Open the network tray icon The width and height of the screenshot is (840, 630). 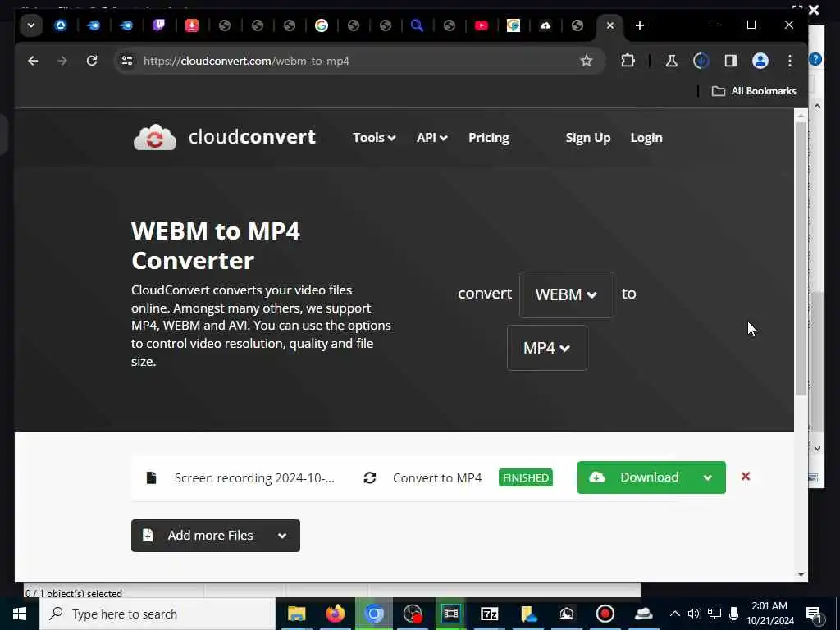tap(714, 614)
